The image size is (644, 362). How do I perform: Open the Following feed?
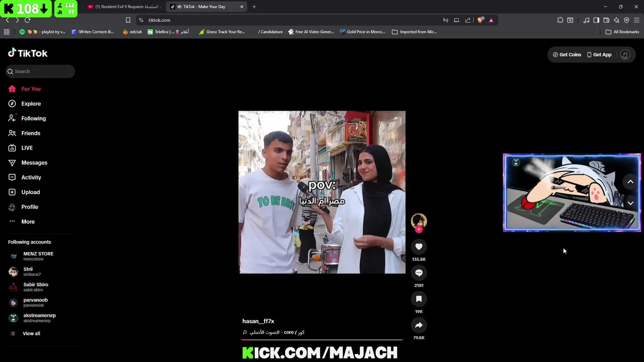(x=27, y=118)
